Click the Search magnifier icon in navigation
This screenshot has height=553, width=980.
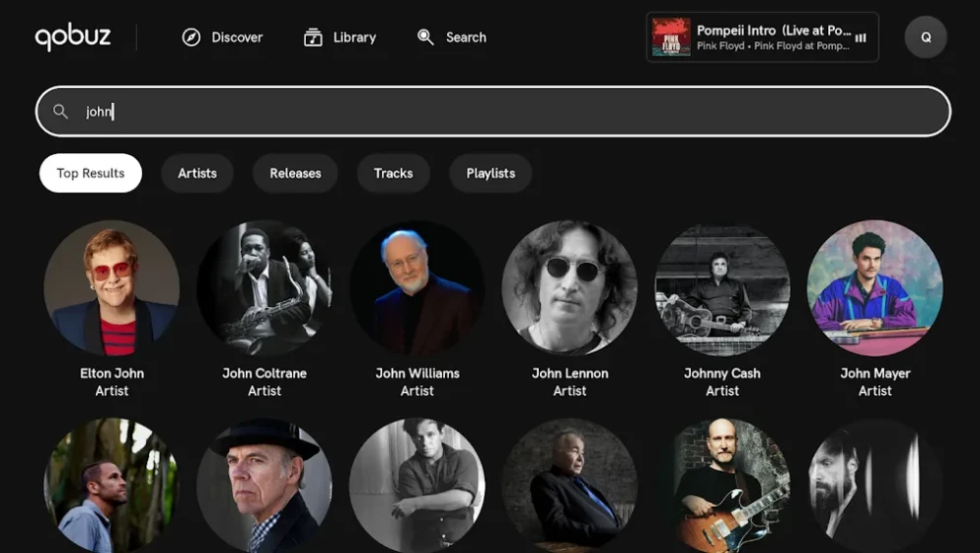[x=425, y=37]
